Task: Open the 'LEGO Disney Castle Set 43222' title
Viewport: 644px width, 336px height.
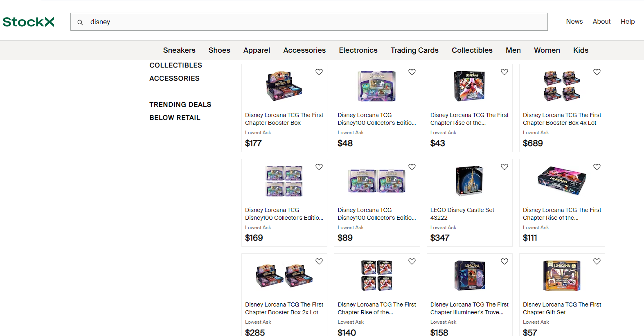Action: point(462,214)
